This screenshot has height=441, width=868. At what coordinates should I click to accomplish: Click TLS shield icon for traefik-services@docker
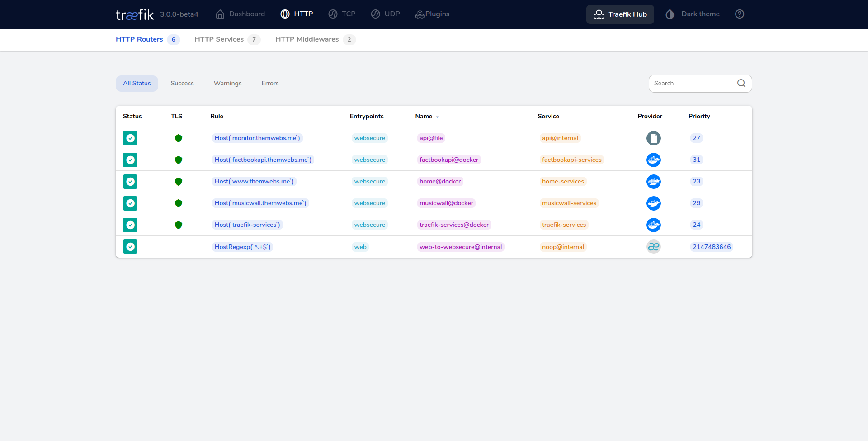[x=179, y=225]
